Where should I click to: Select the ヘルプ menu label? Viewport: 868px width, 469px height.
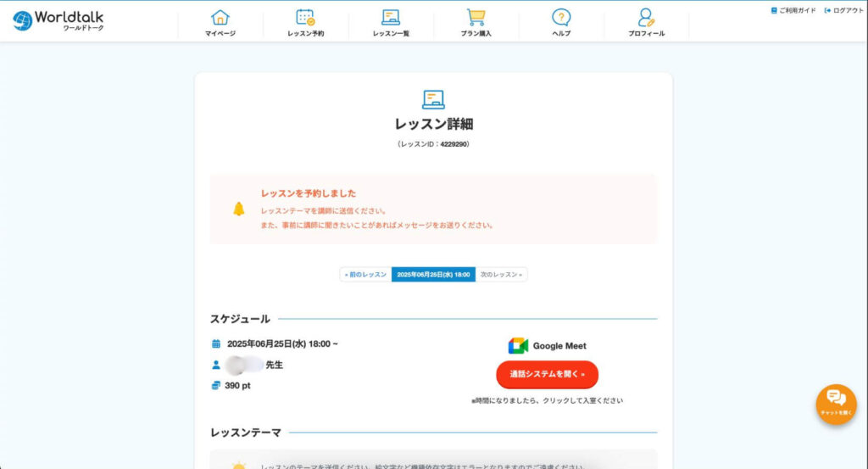561,34
